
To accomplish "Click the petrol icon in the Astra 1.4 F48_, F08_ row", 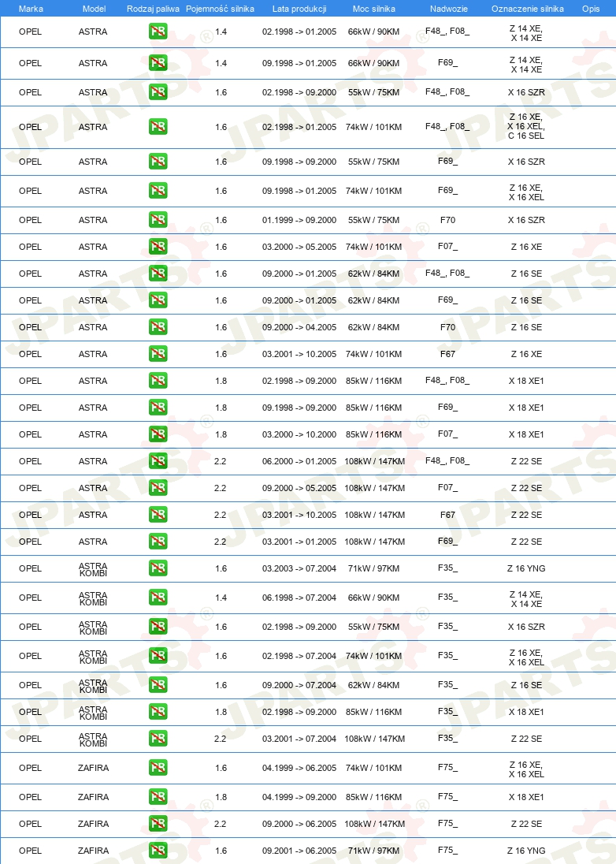I will pyautogui.click(x=158, y=32).
